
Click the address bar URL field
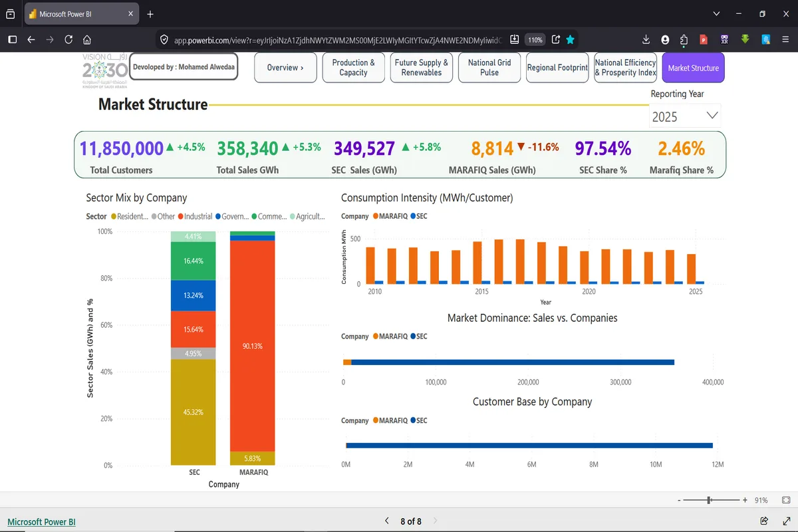click(339, 40)
